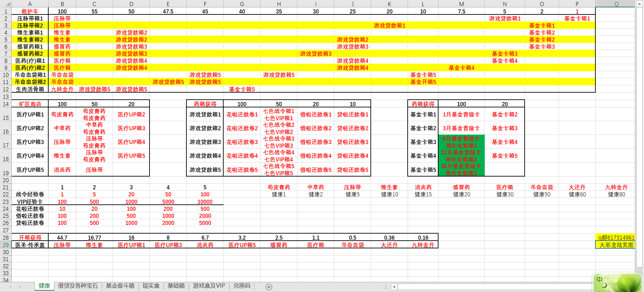Viewport: 644px width, 292px height.
Task: Open the 基金奋斗箱 sheet tab
Action: (x=120, y=286)
